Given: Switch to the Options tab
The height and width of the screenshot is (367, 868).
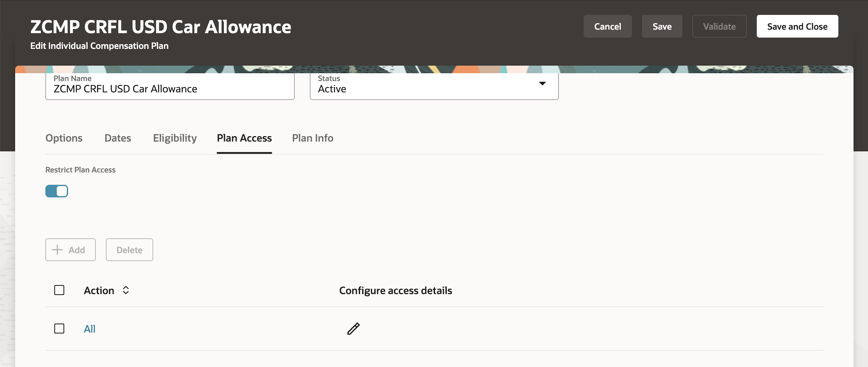Looking at the screenshot, I should [64, 138].
